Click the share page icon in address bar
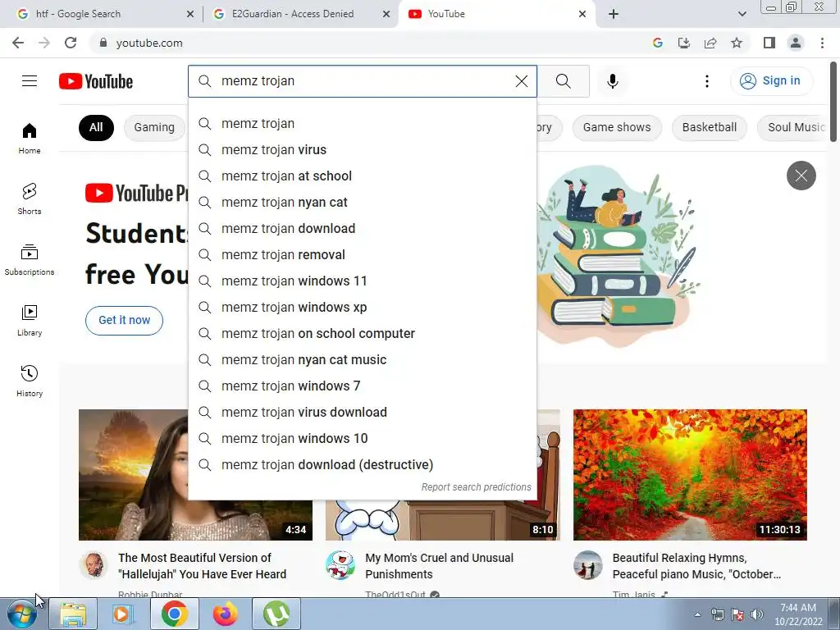 [710, 43]
